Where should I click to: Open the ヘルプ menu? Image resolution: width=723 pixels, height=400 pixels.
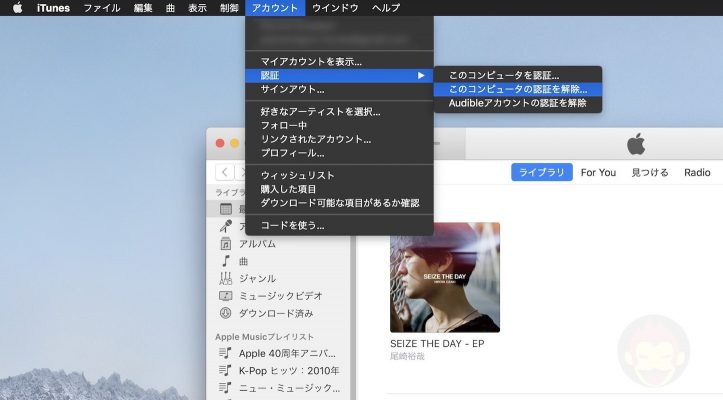[386, 8]
